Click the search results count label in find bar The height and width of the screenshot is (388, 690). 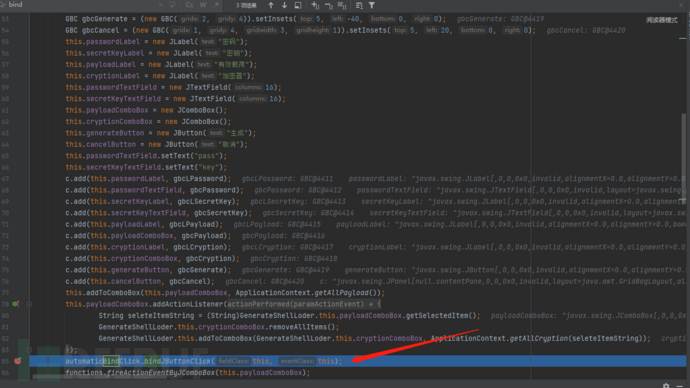(246, 6)
